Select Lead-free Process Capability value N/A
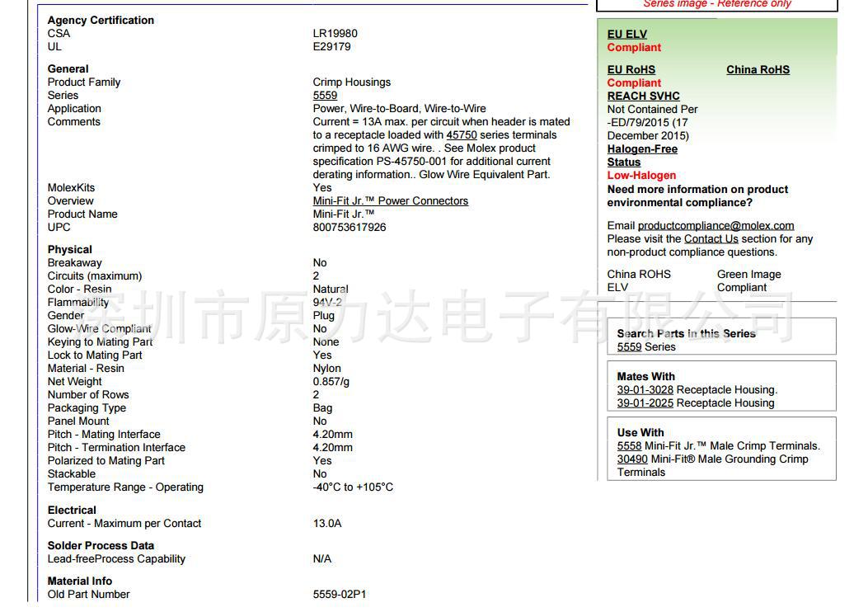 pyautogui.click(x=321, y=559)
